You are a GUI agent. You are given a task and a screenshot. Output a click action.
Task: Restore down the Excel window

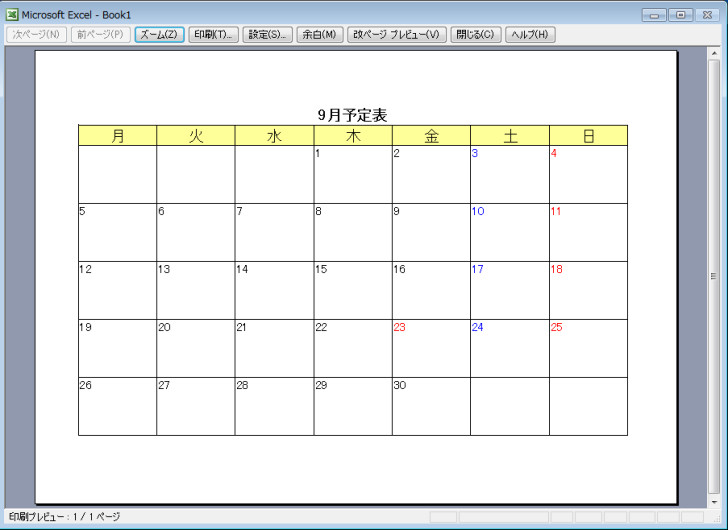coord(681,15)
